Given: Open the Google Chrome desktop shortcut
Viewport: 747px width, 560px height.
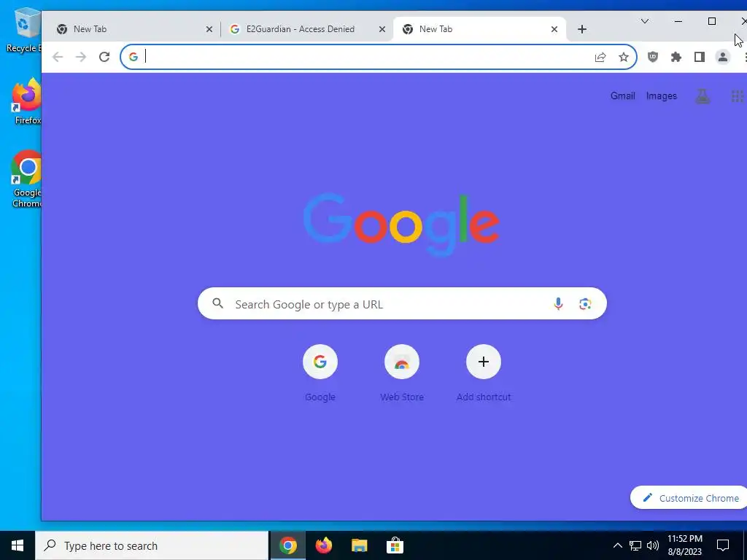Looking at the screenshot, I should 27,179.
